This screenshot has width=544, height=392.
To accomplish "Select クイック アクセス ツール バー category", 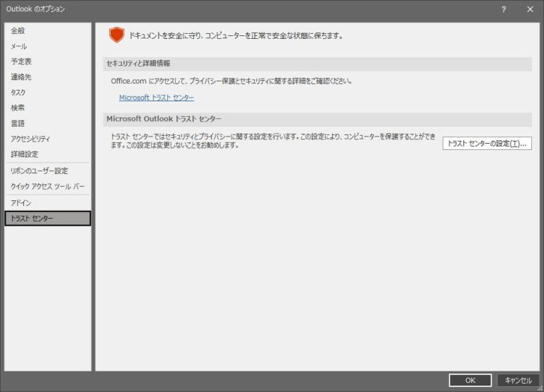I will (48, 187).
